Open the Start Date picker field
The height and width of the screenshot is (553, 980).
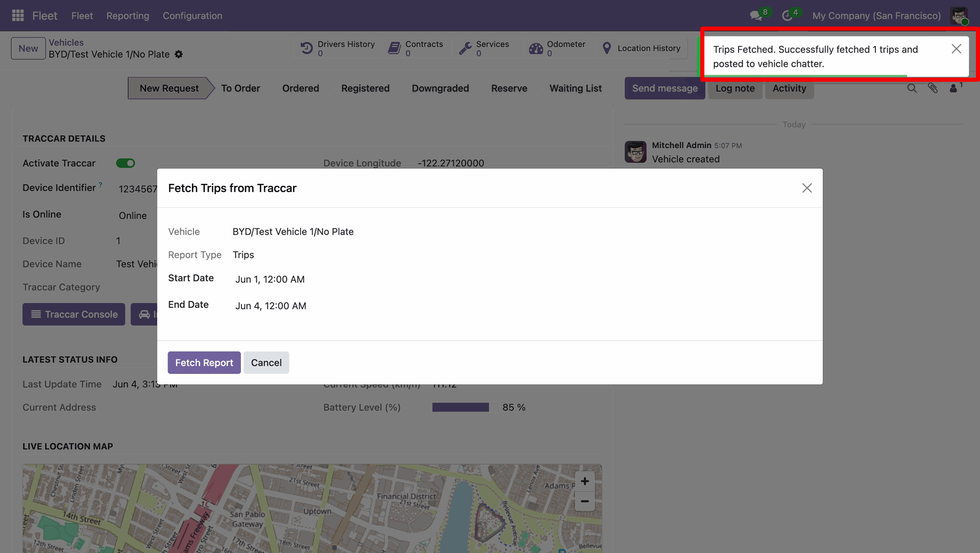(x=270, y=279)
